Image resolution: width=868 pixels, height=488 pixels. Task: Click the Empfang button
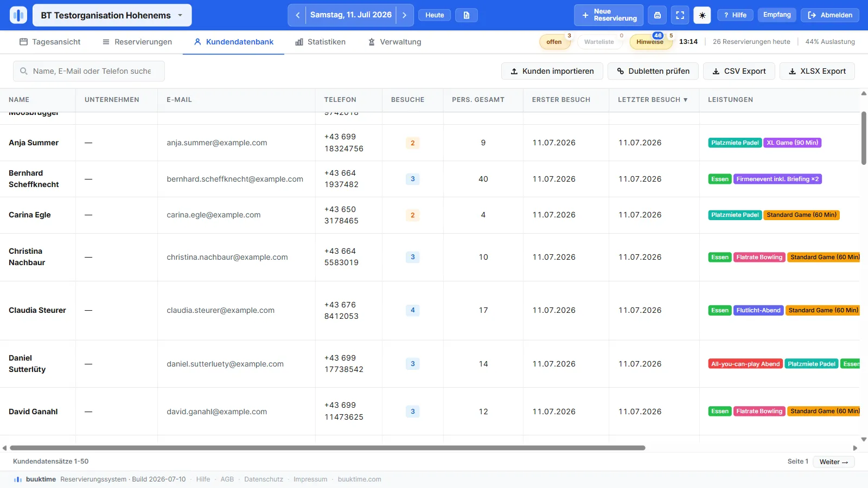coord(777,15)
